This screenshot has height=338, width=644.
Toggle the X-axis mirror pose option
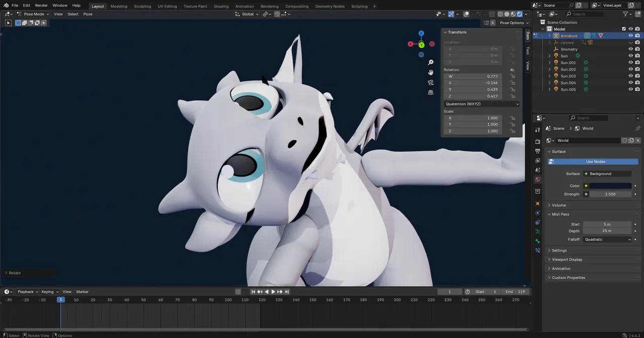coord(493,23)
